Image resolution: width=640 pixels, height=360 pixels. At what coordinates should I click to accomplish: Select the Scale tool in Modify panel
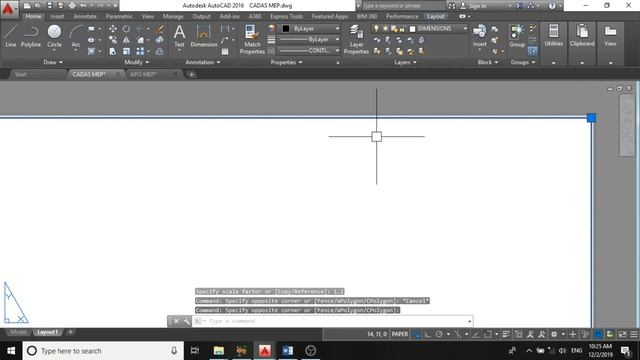click(127, 51)
